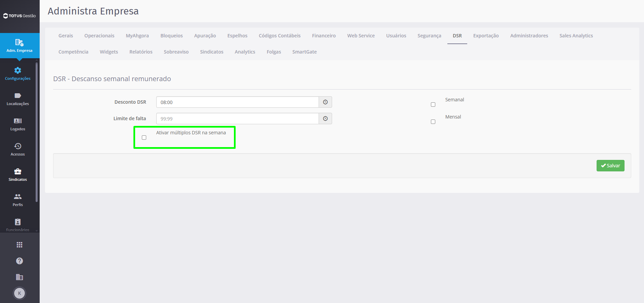Open Códigos Contábeis tab
This screenshot has width=644, height=303.
280,36
